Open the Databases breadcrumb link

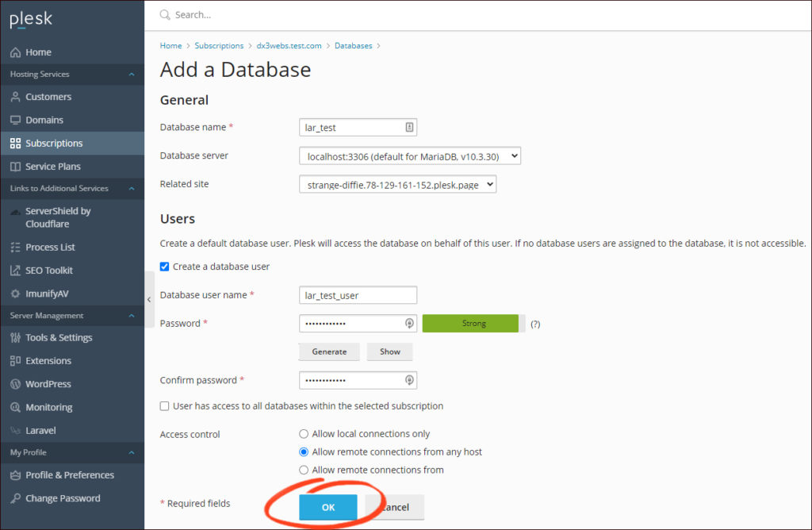tap(353, 45)
